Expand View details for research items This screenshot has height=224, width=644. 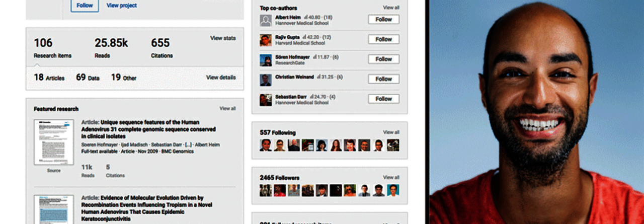pos(221,78)
